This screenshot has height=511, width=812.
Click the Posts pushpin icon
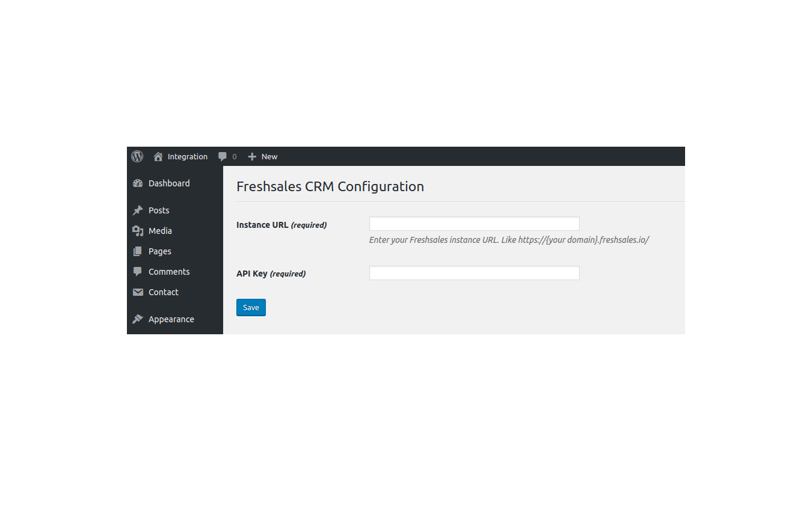138,210
